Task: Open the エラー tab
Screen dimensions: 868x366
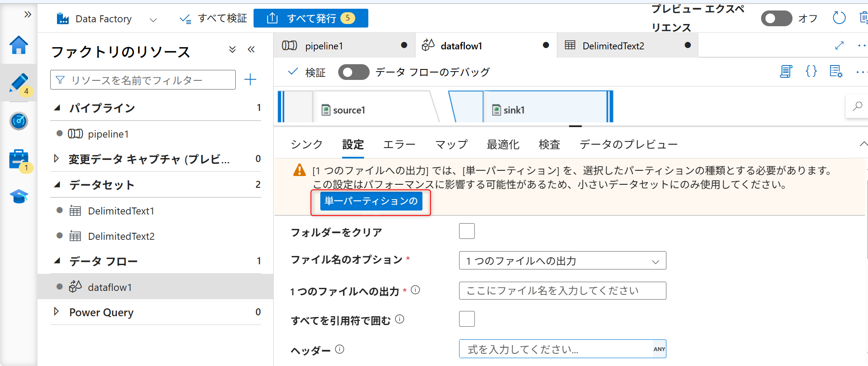Action: [x=399, y=144]
